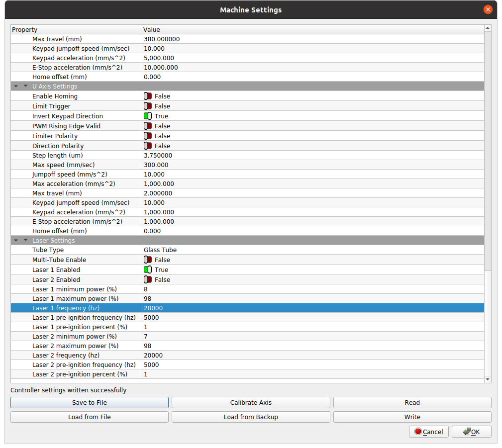This screenshot has height=448, width=502.
Task: Select Jumpoff speed (mm/s^2) row
Action: pyautogui.click(x=247, y=174)
